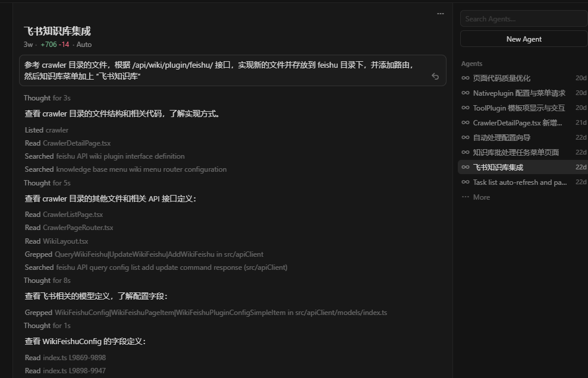Image resolution: width=588 pixels, height=378 pixels.
Task: Expand the 'Thought for 5s' reasoning block
Action: [47, 183]
